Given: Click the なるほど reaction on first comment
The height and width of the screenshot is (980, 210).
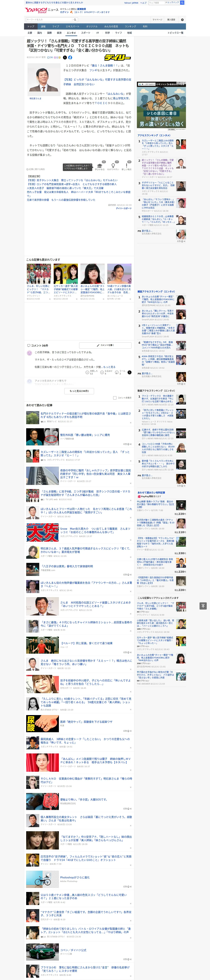Looking at the screenshot, I should pyautogui.click(x=107, y=372).
